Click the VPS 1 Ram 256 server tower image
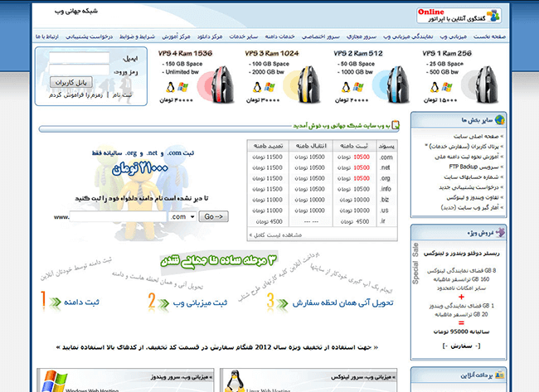The width and height of the screenshot is (539, 392). point(487,85)
